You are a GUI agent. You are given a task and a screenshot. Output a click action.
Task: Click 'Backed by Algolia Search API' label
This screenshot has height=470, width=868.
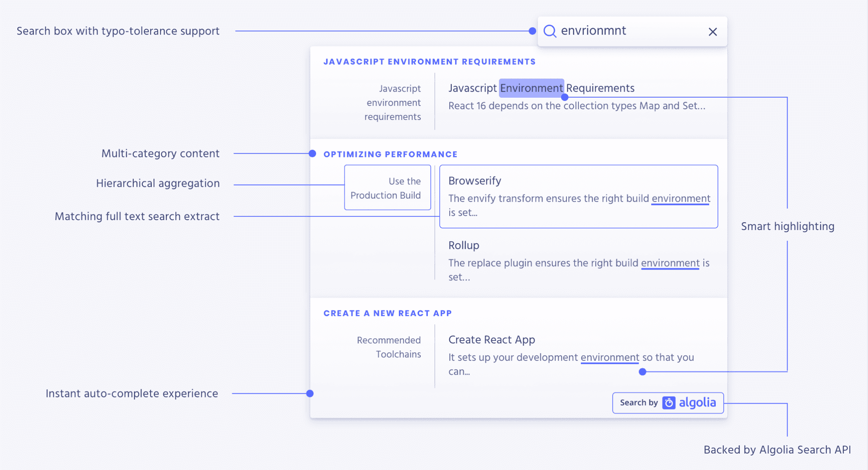[777, 450]
